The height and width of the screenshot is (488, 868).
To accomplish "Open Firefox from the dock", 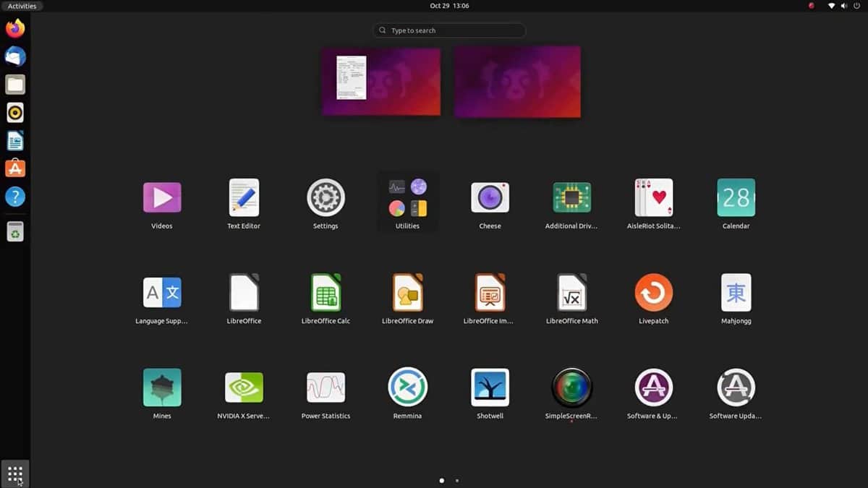I will (15, 28).
